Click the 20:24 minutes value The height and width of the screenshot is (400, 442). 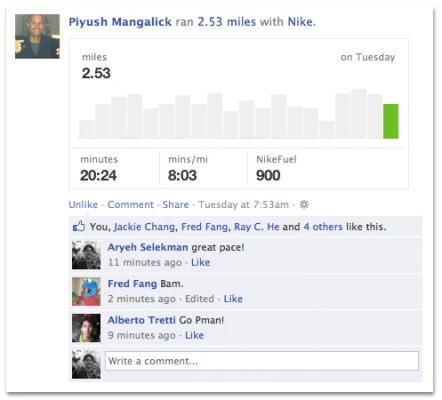[x=98, y=175]
